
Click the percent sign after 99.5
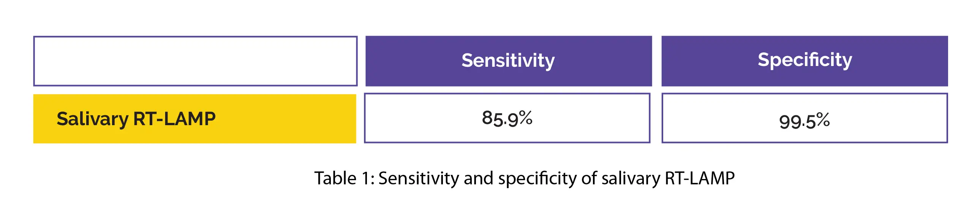coord(822,120)
